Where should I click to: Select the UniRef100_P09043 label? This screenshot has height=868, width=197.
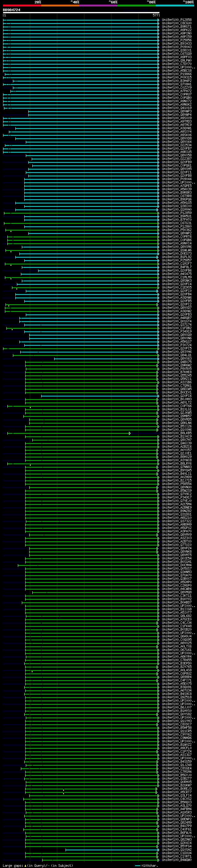pos(177,47)
